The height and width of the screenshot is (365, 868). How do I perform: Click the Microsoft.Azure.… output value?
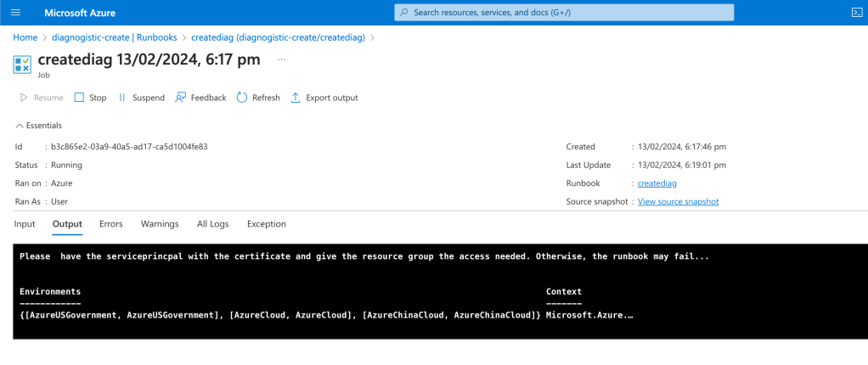click(x=589, y=315)
